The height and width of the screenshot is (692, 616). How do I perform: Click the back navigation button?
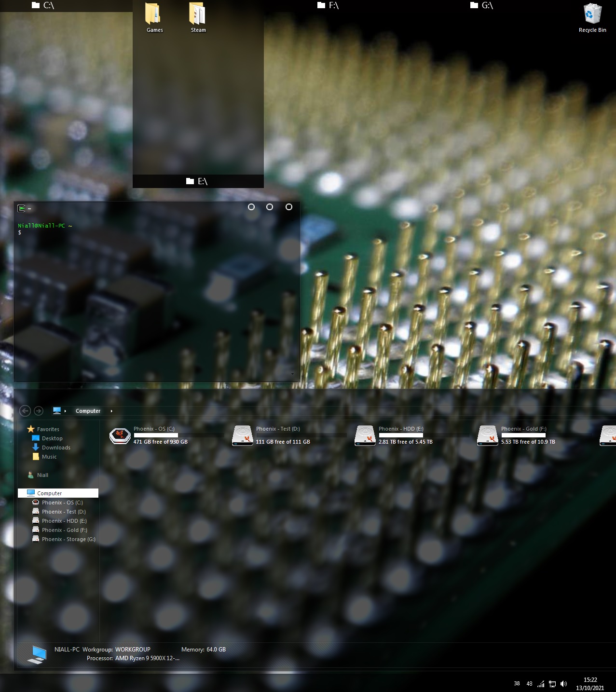click(25, 411)
